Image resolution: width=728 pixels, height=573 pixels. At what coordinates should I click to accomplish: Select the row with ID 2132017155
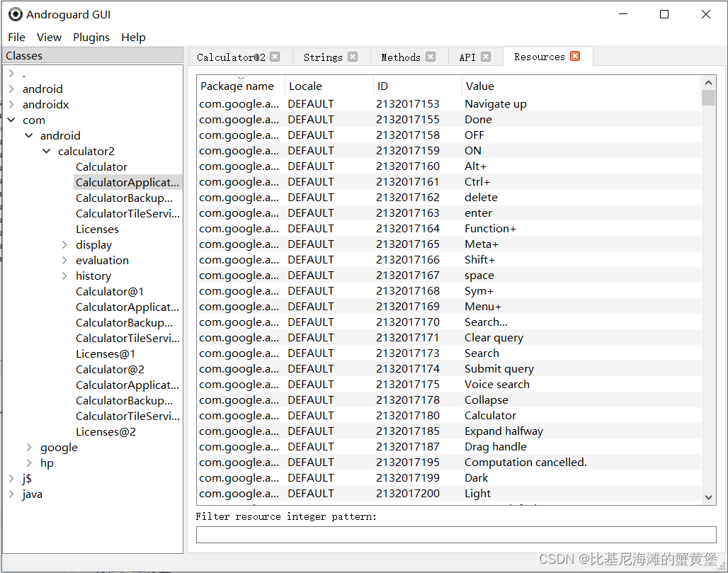(448, 119)
